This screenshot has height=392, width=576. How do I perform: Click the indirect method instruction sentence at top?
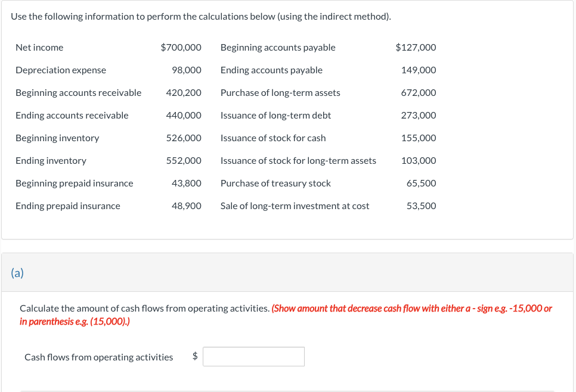click(201, 16)
